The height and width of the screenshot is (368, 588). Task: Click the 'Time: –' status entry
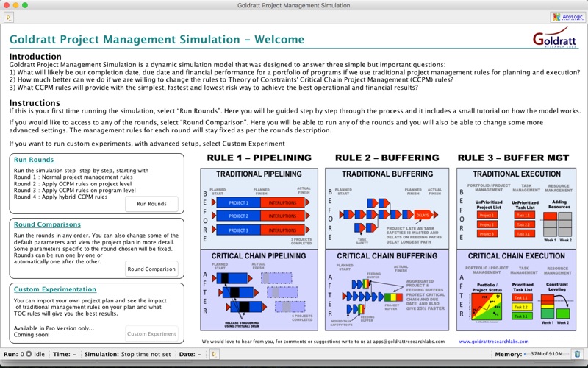(x=65, y=354)
